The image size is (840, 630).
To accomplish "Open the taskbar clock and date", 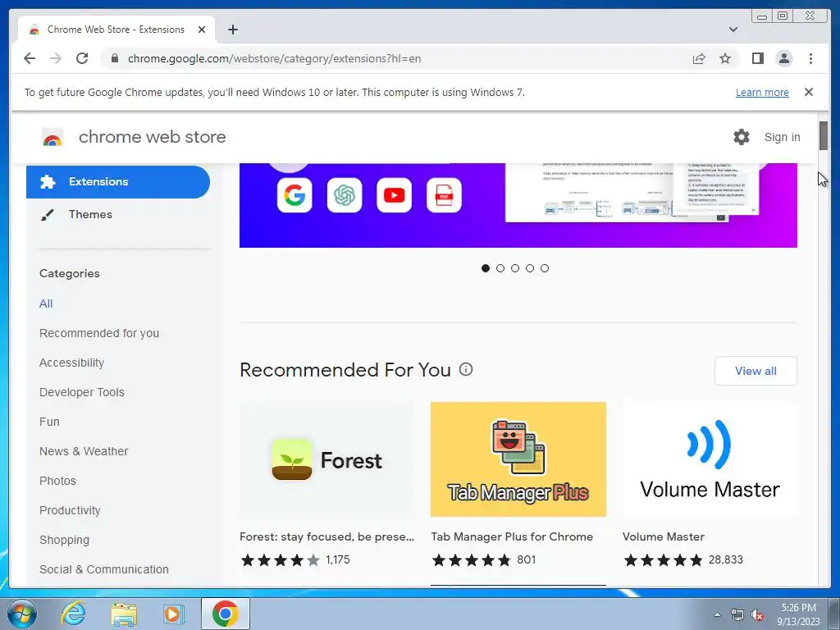I will [798, 614].
